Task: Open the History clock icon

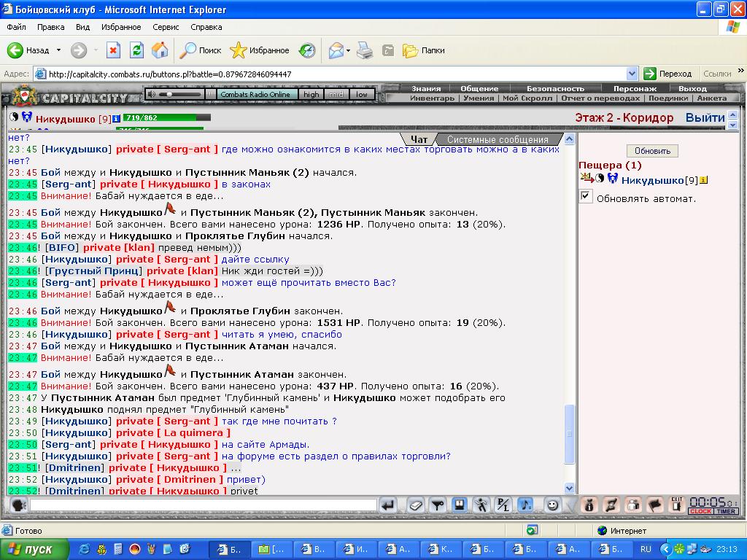Action: click(x=307, y=50)
